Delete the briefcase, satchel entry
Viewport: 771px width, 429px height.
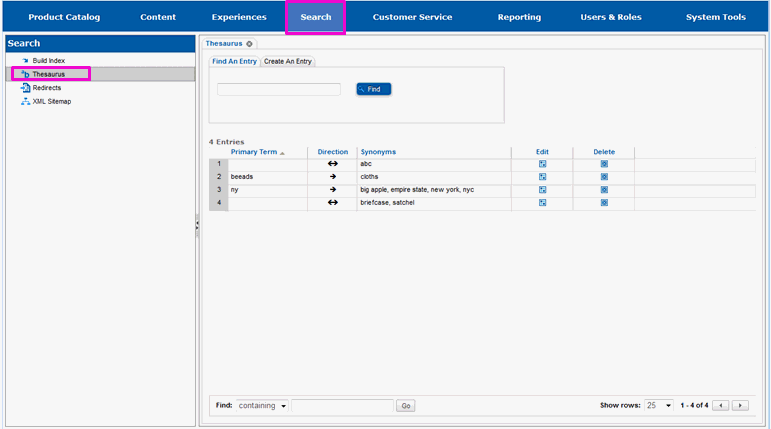coord(604,203)
